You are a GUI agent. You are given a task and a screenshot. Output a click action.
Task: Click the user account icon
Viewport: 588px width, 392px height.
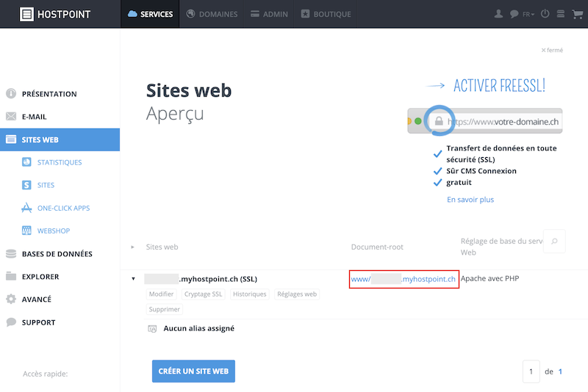coord(498,14)
